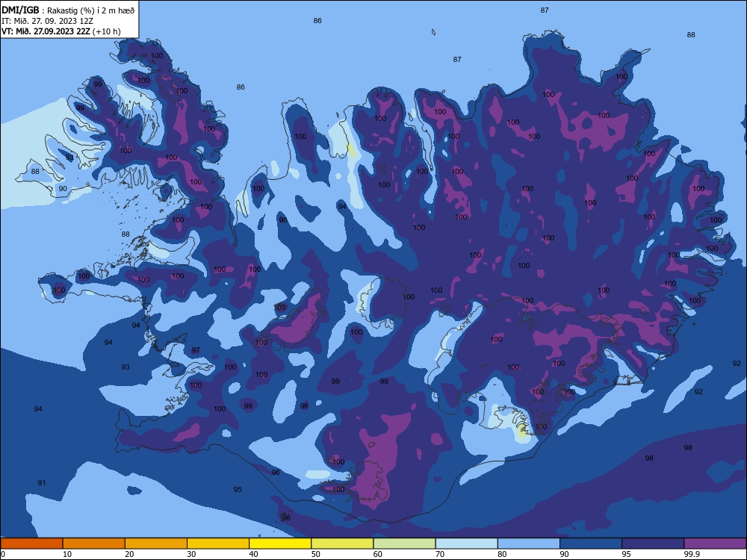
Task: Click the '80' legend tick label
Action: click(502, 554)
